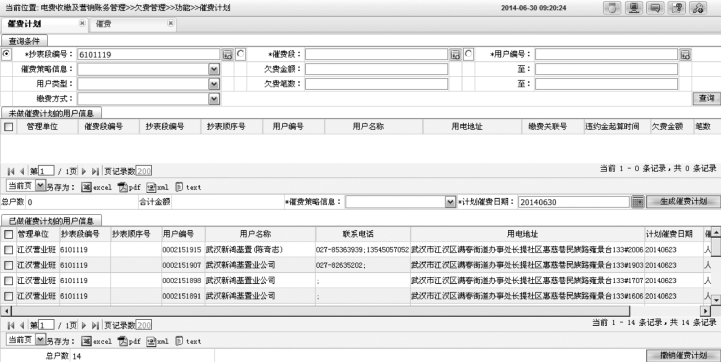Screen dimensions: 721x362
Task: Go to last page of 已做催费计划 list
Action: pos(95,325)
